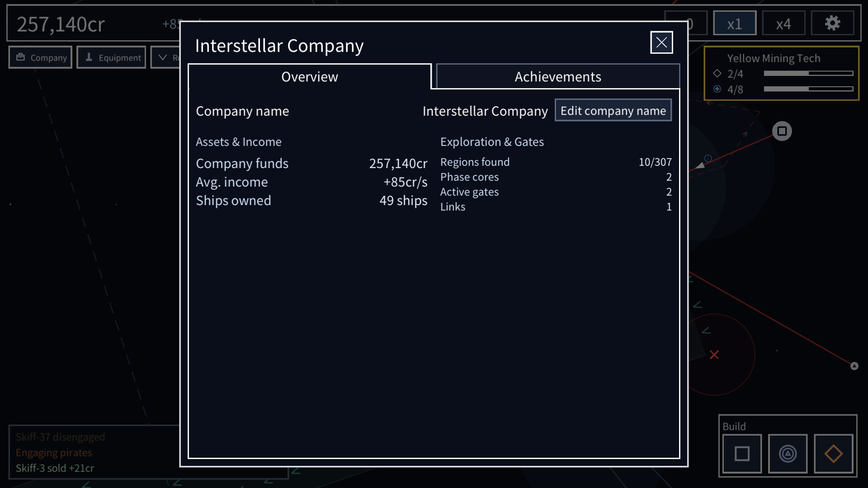The width and height of the screenshot is (868, 488).
Task: Click the Regions found value 10/307
Action: [x=655, y=162]
